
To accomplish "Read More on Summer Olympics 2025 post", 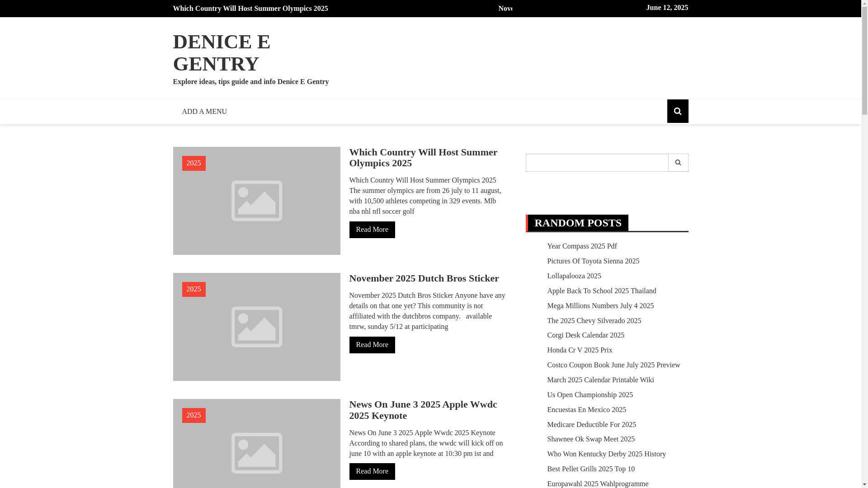I will pos(372,230).
